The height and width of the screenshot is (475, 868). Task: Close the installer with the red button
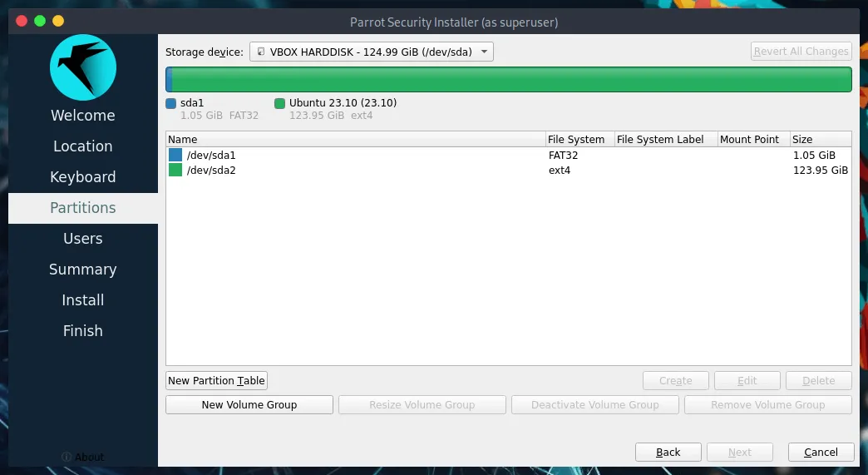22,21
